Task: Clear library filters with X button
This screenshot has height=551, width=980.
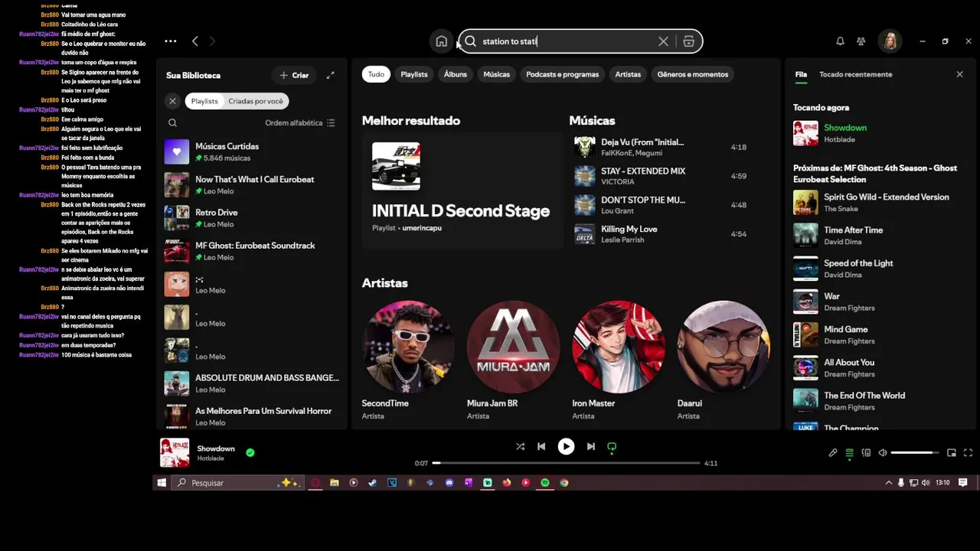Action: pos(172,101)
